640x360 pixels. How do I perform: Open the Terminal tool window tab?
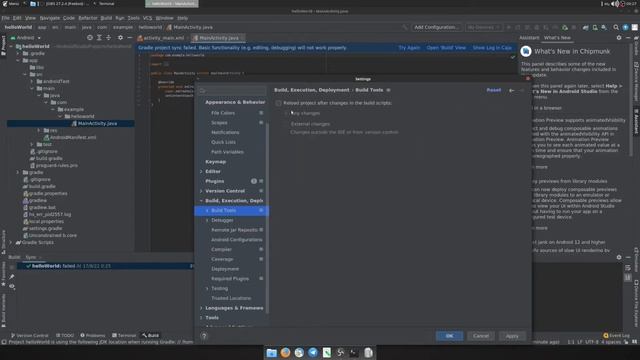[124, 336]
